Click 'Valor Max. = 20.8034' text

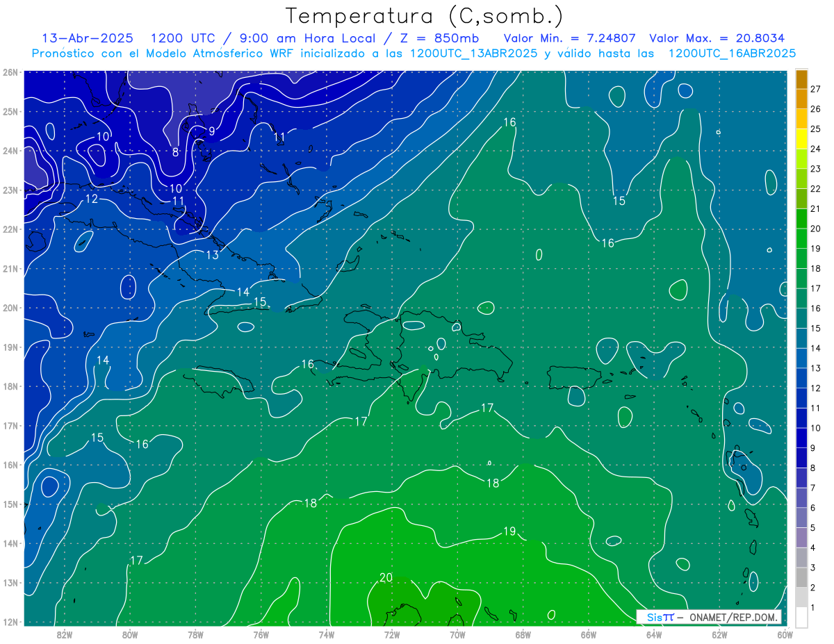tap(717, 38)
